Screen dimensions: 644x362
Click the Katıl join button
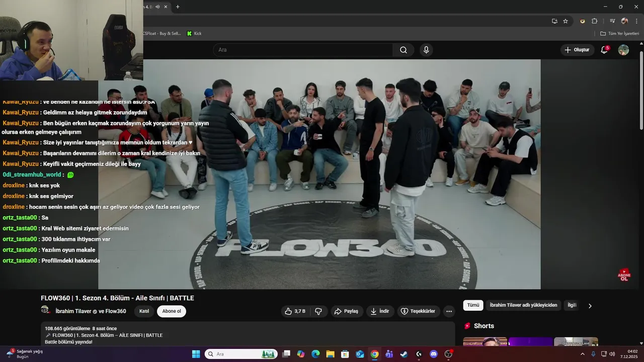click(144, 311)
